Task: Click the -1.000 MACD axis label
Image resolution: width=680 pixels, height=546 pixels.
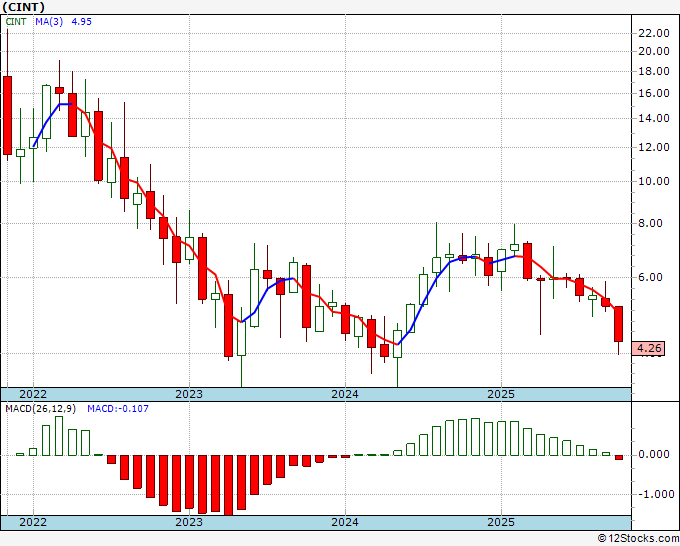Action: click(654, 494)
